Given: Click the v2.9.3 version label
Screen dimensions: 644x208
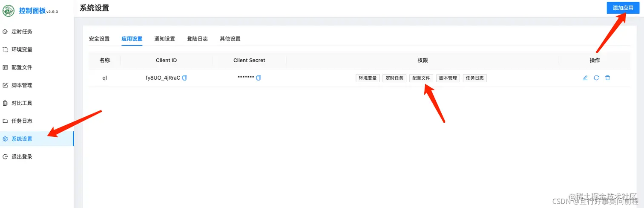Looking at the screenshot, I should click(x=52, y=12).
